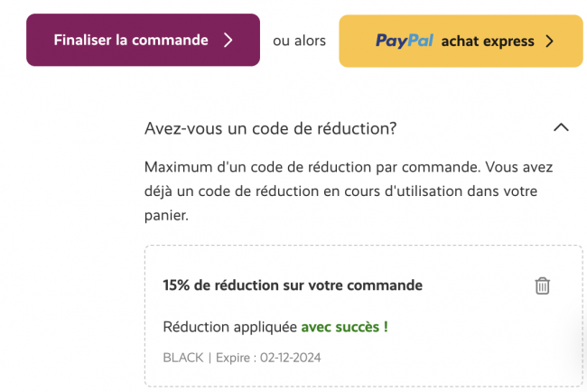Viewport: 587px width, 392px height.
Task: Remove the BLACK coupon with trash icon
Action: click(x=542, y=285)
